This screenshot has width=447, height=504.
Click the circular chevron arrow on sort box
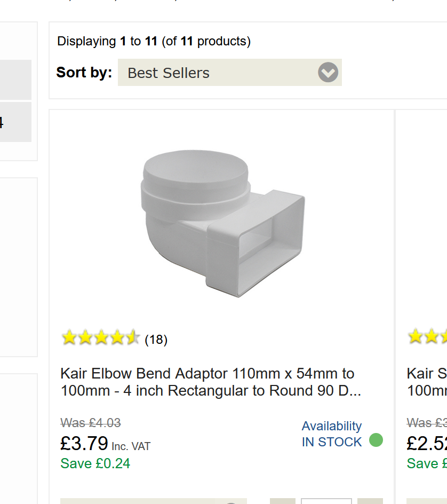coord(328,73)
